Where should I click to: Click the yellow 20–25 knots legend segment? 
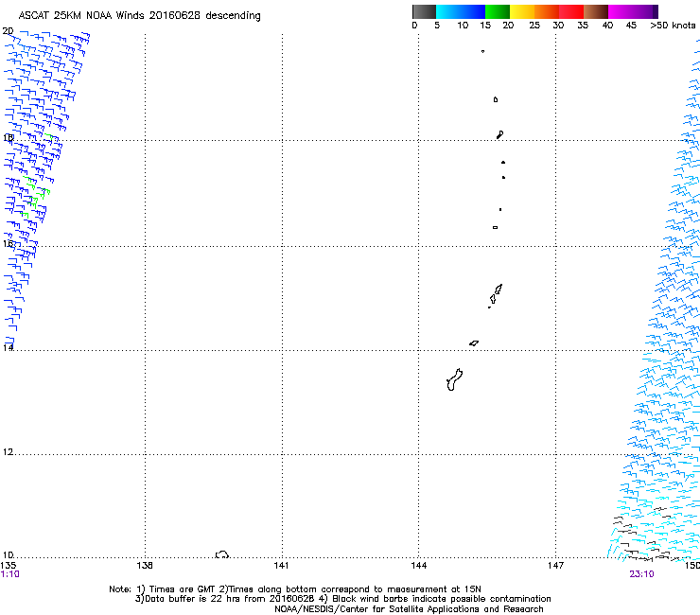point(522,11)
